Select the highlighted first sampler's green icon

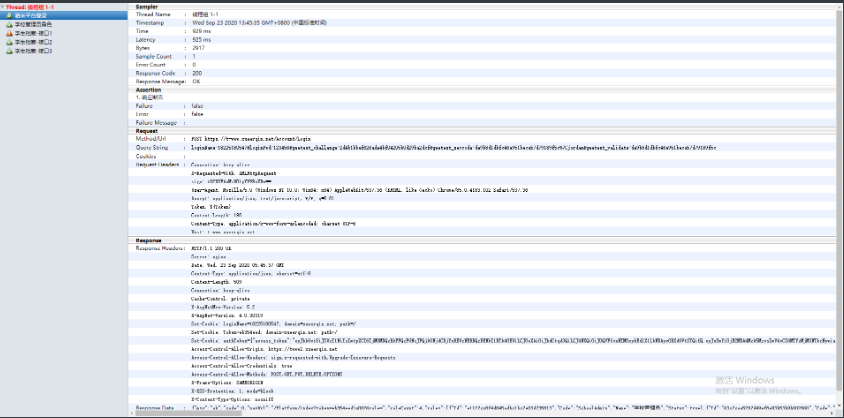(x=9, y=16)
